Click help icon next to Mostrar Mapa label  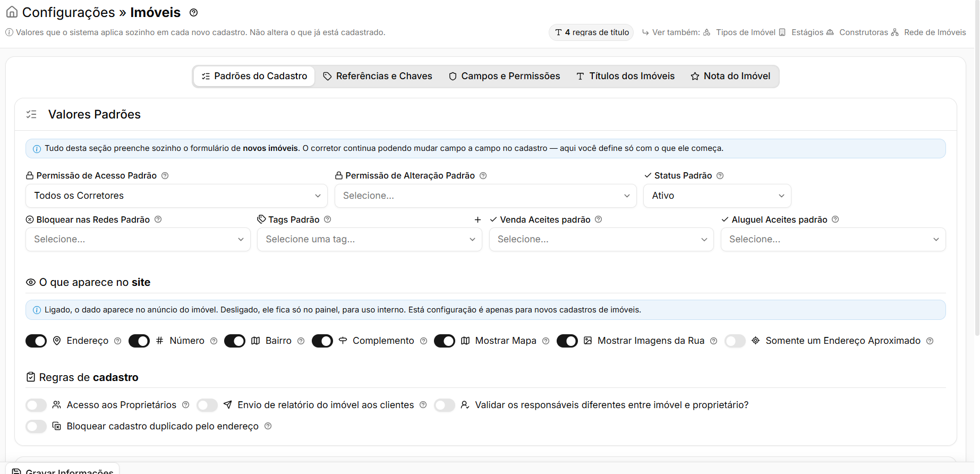click(546, 341)
